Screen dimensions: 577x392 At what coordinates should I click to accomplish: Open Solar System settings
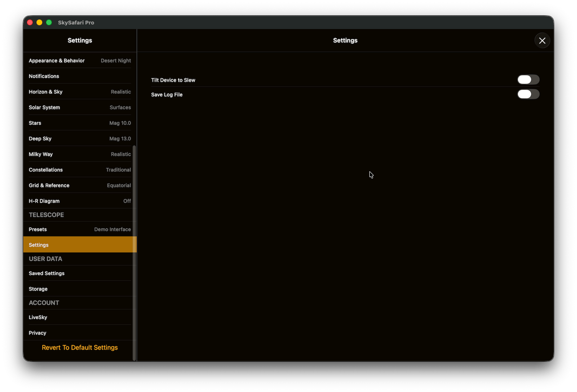pyautogui.click(x=80, y=107)
